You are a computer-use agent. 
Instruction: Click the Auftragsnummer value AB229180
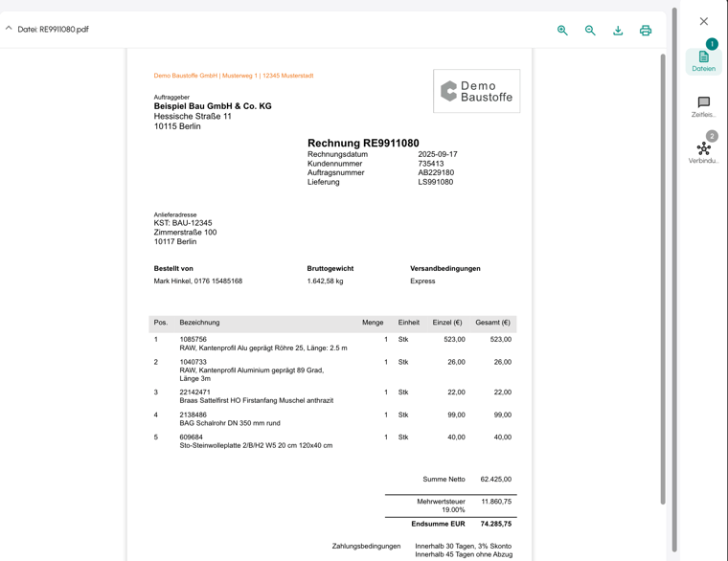click(436, 172)
